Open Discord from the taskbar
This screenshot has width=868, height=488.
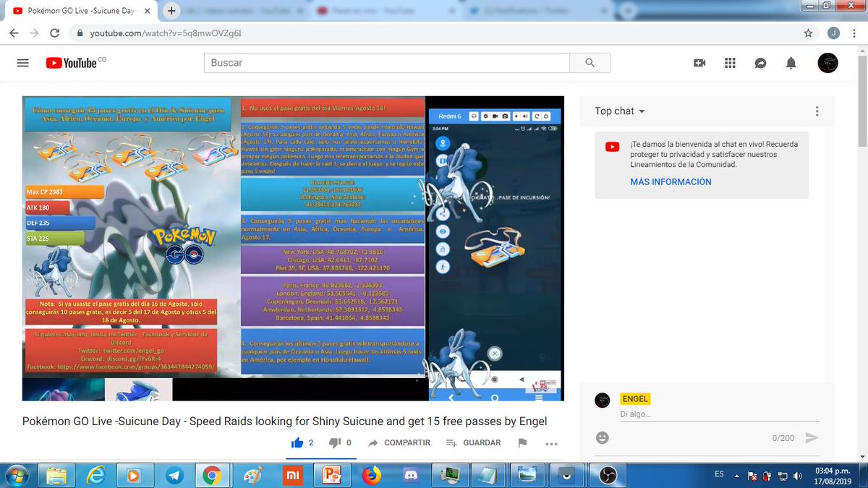pos(412,475)
